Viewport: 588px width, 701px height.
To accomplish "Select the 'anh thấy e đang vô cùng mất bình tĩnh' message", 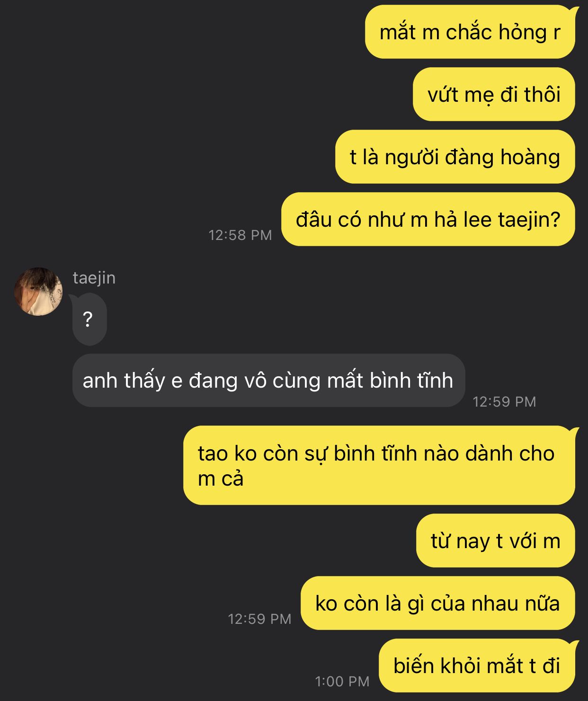I will click(x=268, y=381).
